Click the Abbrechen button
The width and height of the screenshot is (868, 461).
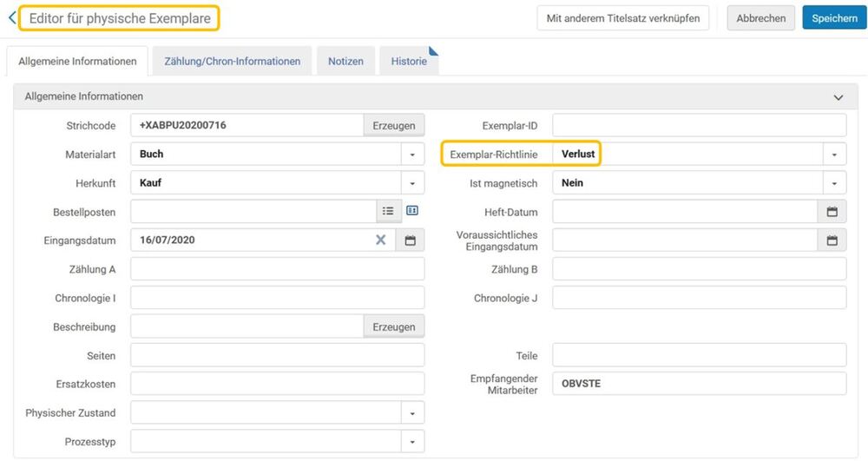pos(760,17)
